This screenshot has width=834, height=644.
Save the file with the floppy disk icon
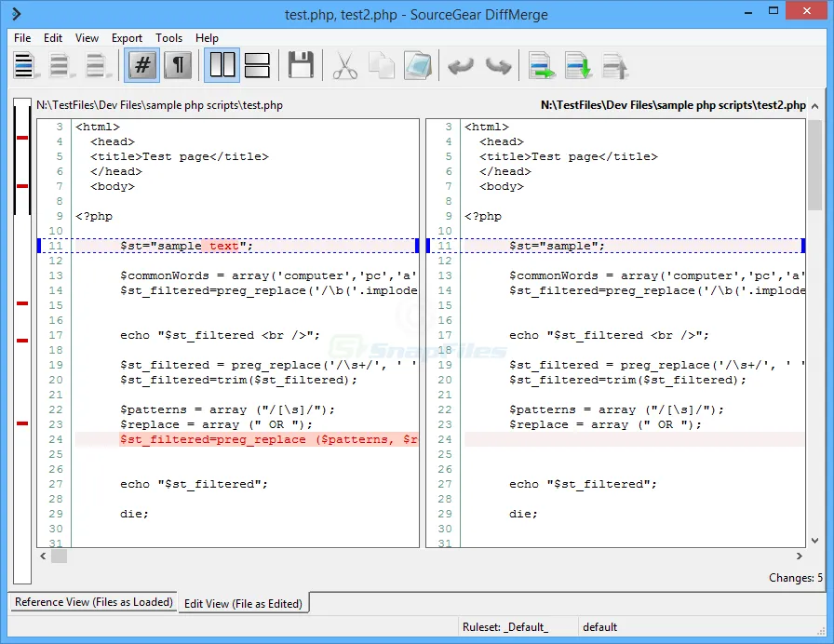tap(301, 65)
